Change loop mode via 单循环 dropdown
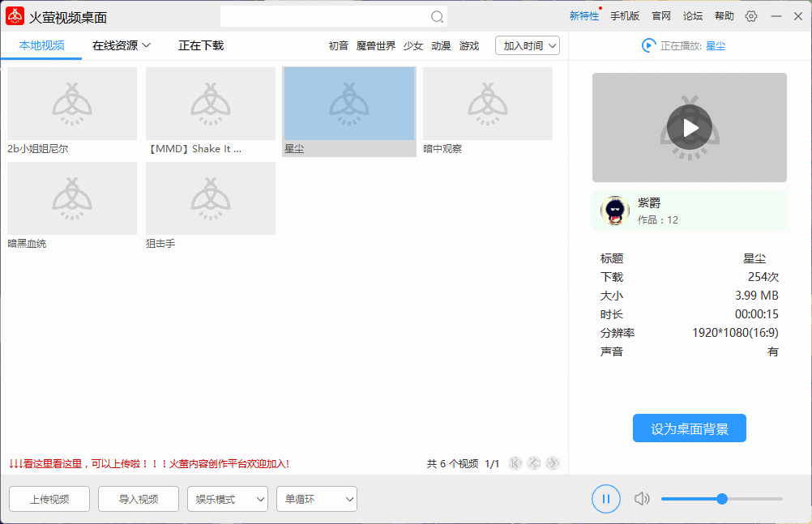 pos(316,499)
